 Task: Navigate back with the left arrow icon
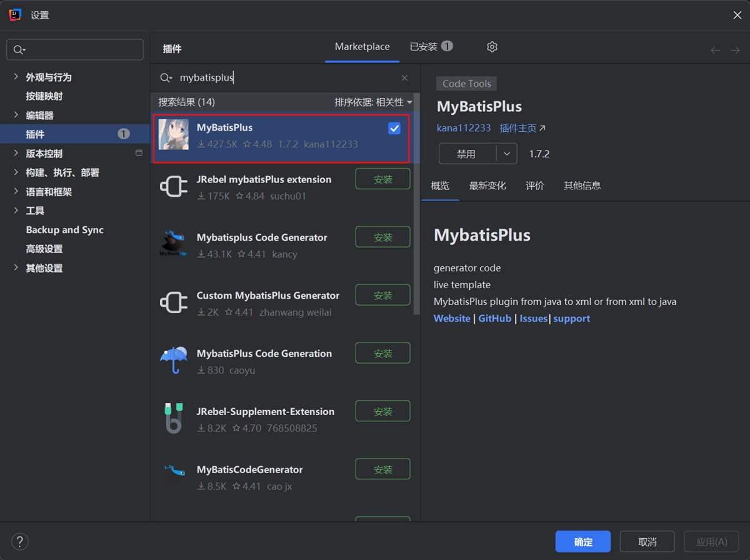pyautogui.click(x=716, y=50)
